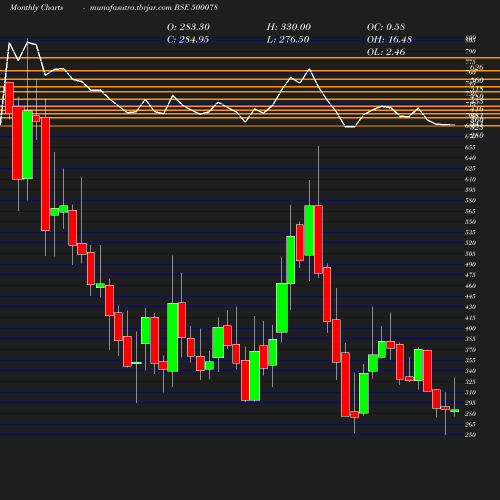This screenshot has height=500, width=500.
Task: Click the 340 price axis label
Action: pyautogui.click(x=470, y=371)
